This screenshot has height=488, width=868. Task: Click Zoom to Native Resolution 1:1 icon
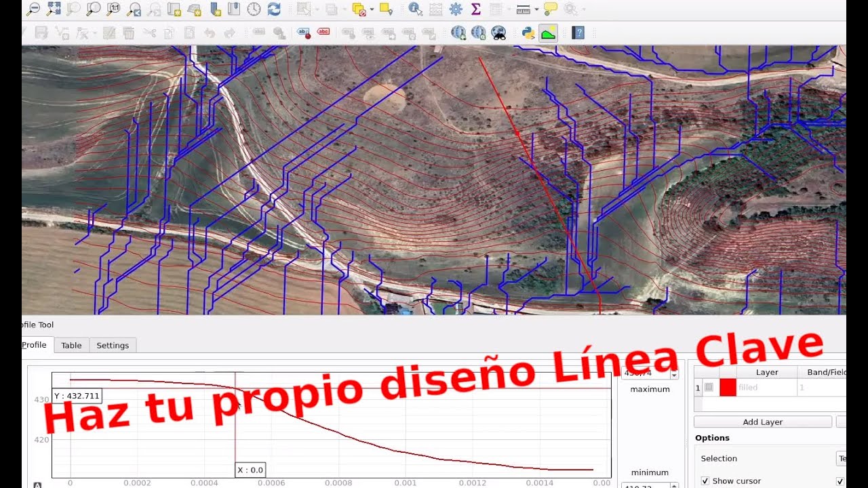pyautogui.click(x=114, y=9)
